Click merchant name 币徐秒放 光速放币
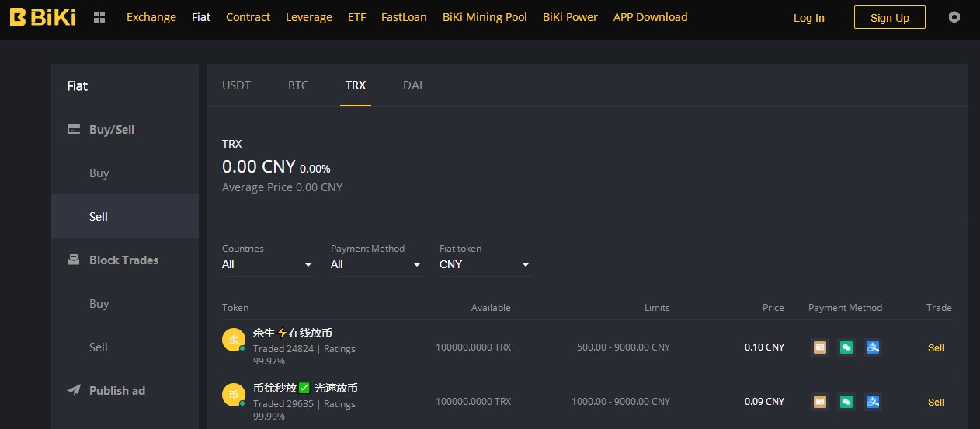 coord(305,388)
